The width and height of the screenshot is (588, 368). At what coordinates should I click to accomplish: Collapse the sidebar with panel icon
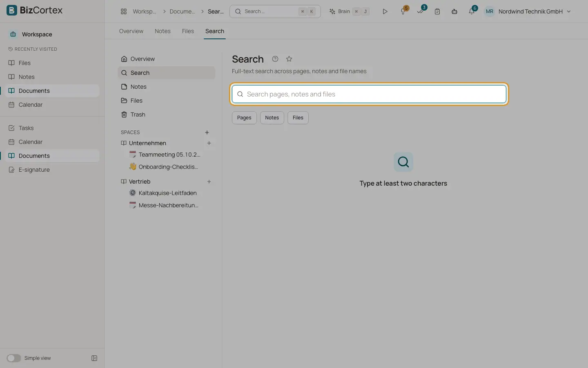pos(94,358)
